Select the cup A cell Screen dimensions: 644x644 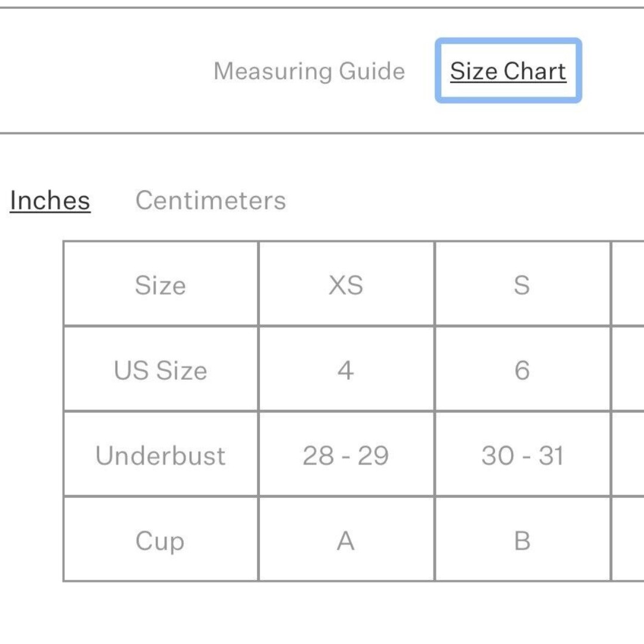coord(346,539)
